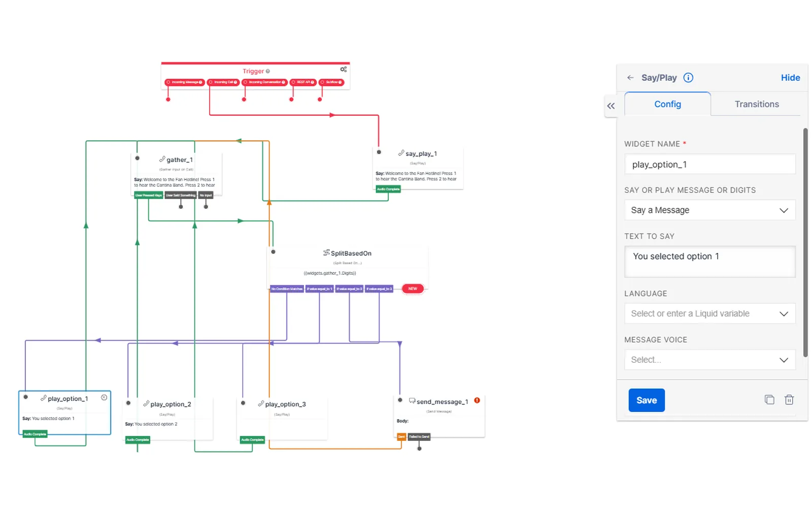This screenshot has height=508, width=812.
Task: Click play_option_3 Audio Complete transition
Action: [252, 439]
